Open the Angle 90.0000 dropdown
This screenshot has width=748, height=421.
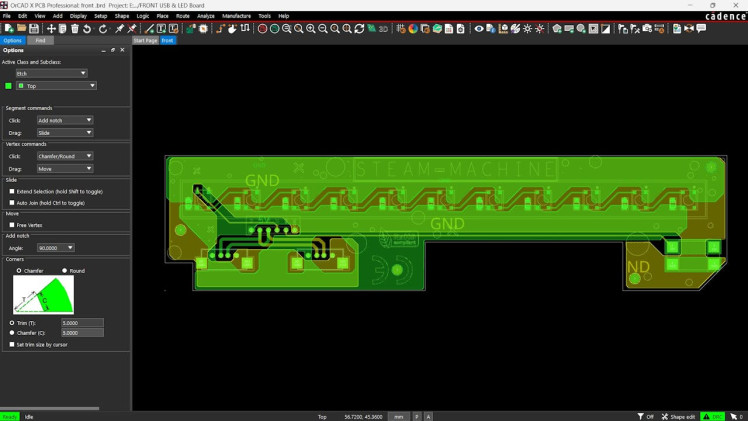tap(55, 247)
